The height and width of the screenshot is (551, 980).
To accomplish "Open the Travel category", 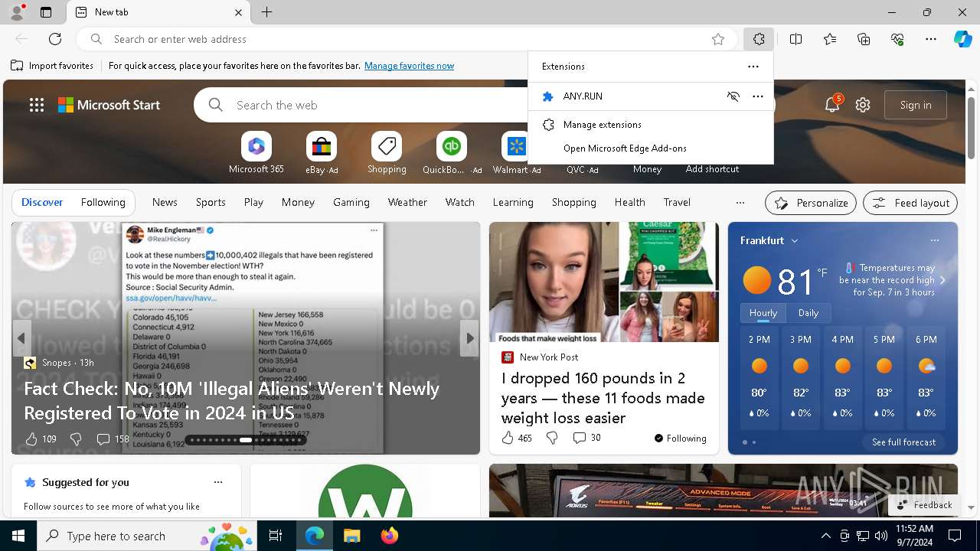I will pyautogui.click(x=677, y=202).
